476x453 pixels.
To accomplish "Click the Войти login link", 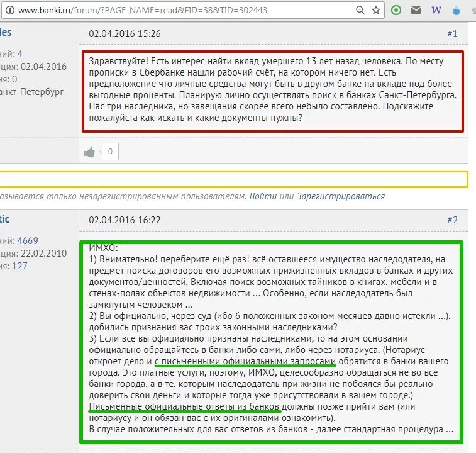I will click(263, 196).
